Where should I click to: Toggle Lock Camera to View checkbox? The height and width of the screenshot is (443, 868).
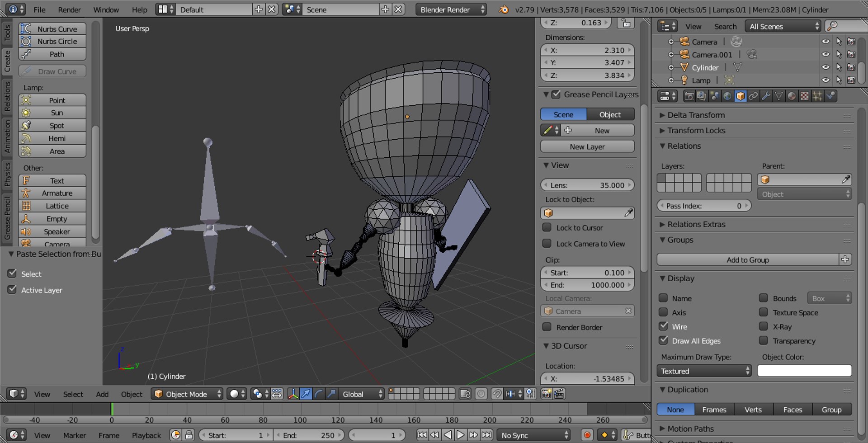point(547,243)
